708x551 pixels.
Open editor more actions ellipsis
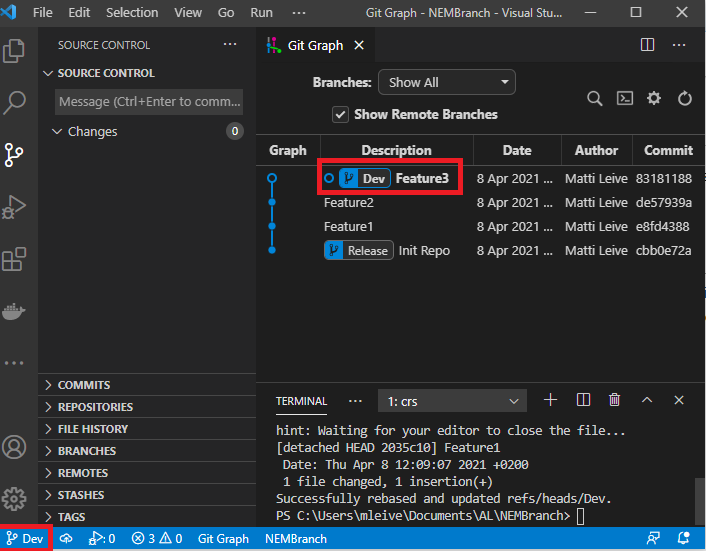pyautogui.click(x=679, y=45)
